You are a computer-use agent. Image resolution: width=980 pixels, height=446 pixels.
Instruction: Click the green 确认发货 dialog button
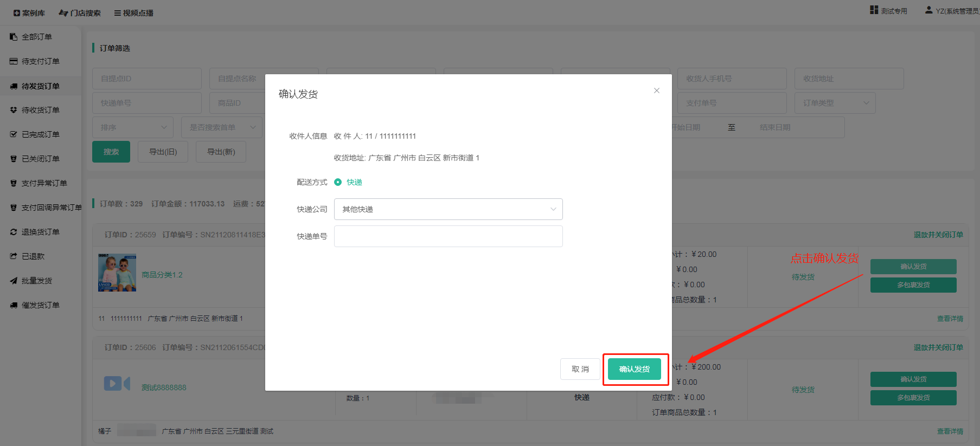[634, 369]
